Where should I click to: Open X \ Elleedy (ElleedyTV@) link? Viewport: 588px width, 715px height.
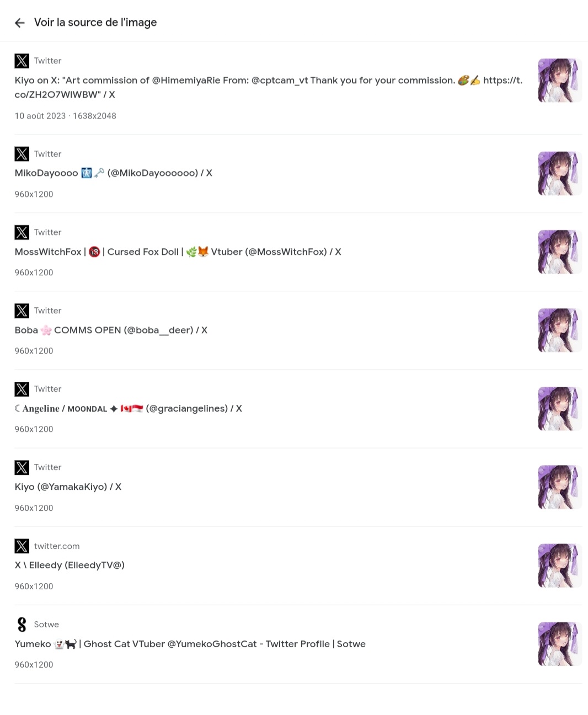[70, 565]
